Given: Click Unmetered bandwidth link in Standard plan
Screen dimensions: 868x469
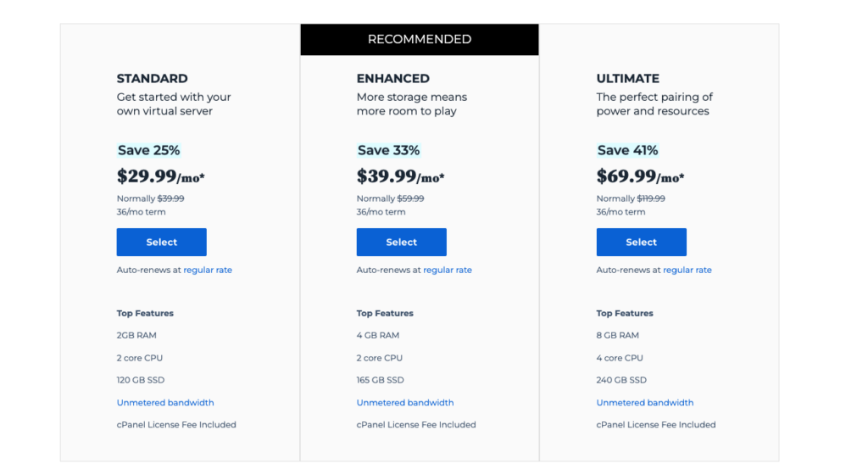Looking at the screenshot, I should pos(165,403).
